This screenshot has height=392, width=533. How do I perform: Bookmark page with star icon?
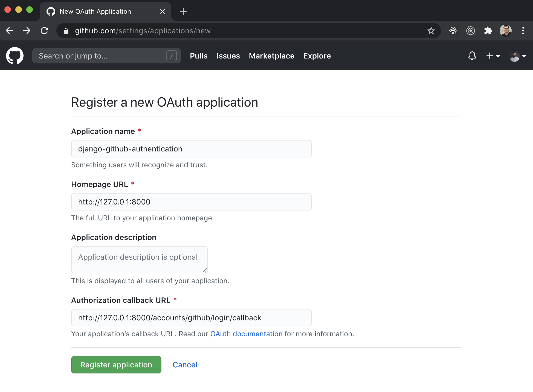[431, 31]
